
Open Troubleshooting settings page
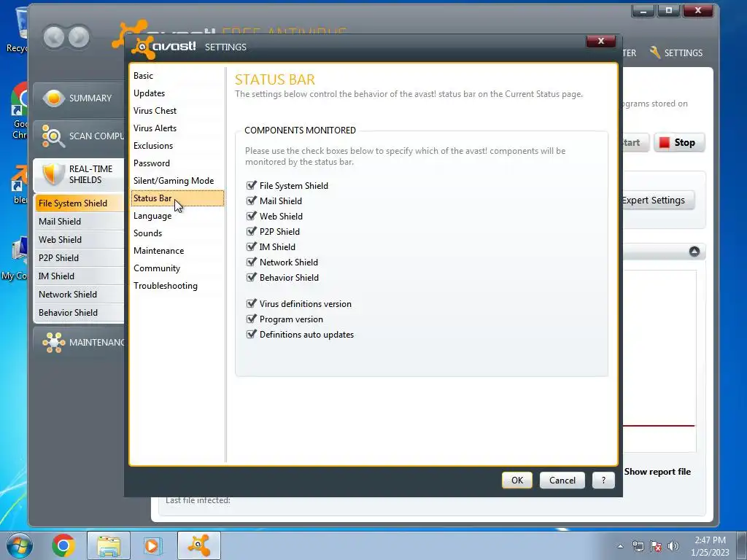pyautogui.click(x=177, y=286)
